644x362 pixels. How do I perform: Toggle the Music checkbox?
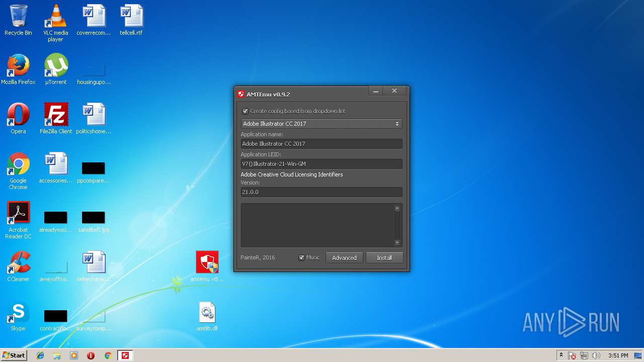tap(302, 257)
